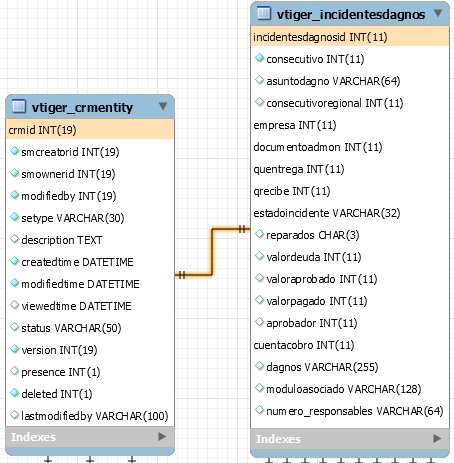Click the vtiger_incidentesdagnos table icon
Screen dimensions: 454x463
[264, 13]
